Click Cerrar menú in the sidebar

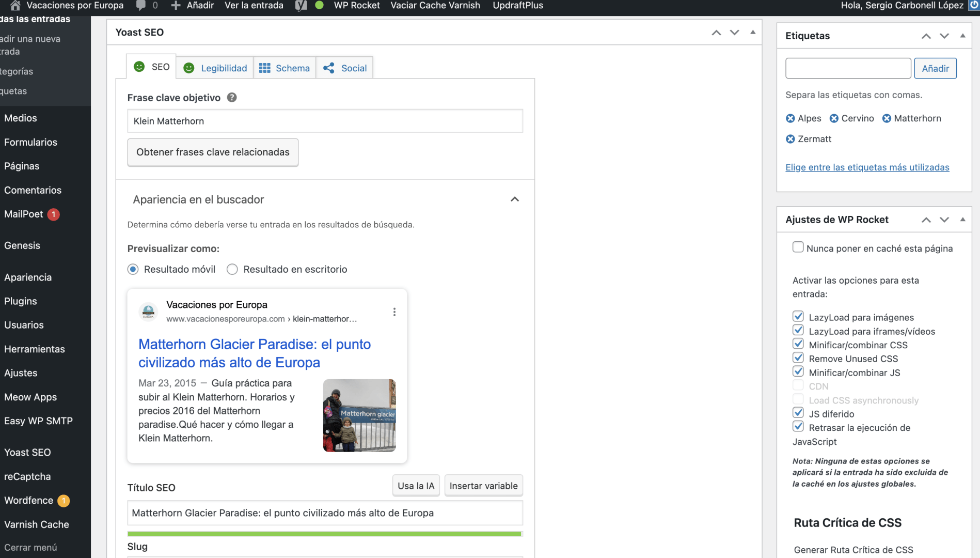click(x=31, y=547)
